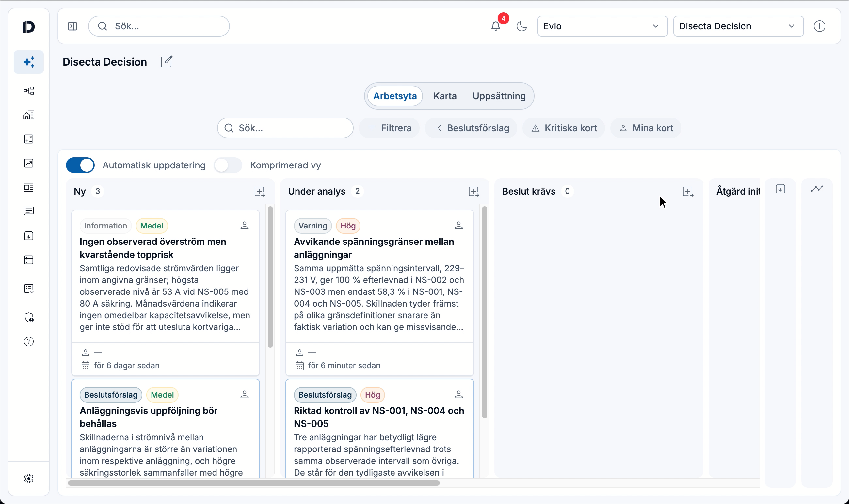Screen dimensions: 849x504
Task: Switch to Arbetsyta tab
Action: [x=395, y=96]
